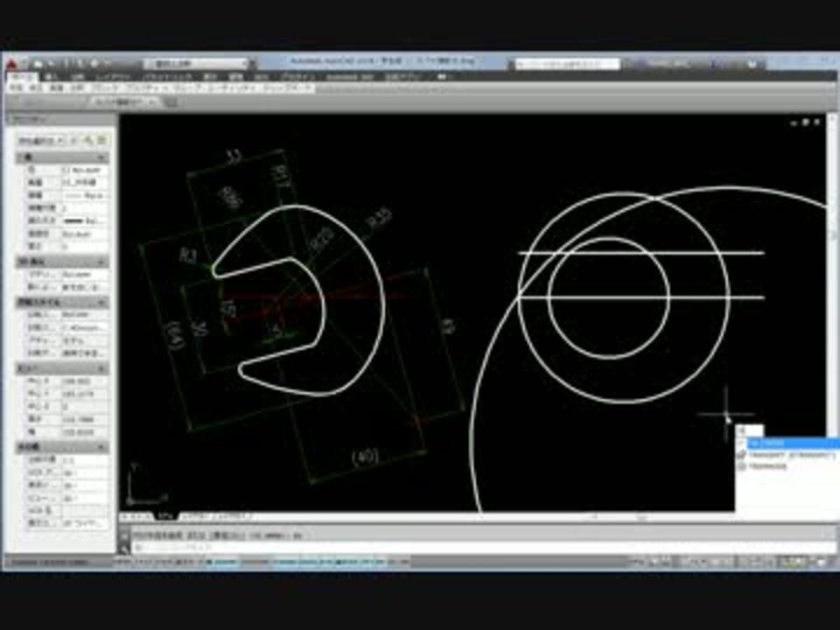Click the Transparency ByLayer value field
The image size is (840, 630).
coord(84,234)
